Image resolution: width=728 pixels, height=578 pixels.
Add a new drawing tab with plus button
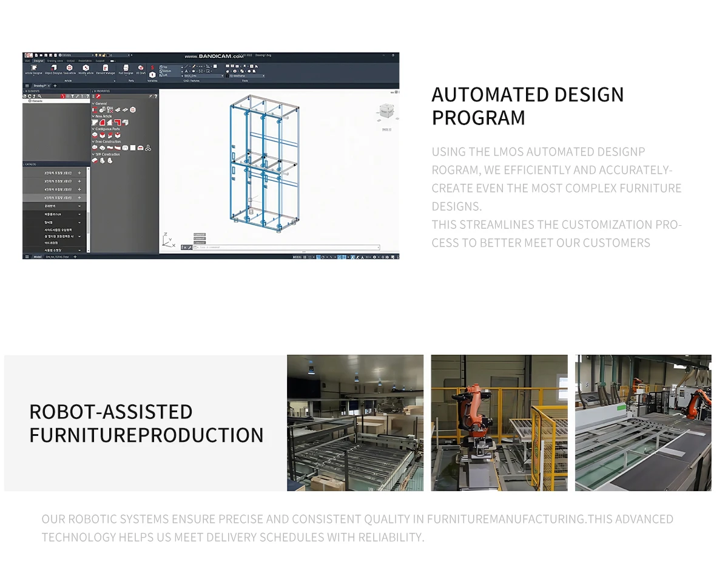tap(55, 86)
